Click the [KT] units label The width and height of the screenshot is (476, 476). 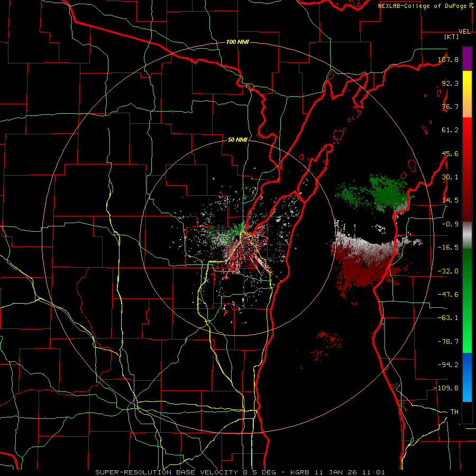pyautogui.click(x=452, y=36)
